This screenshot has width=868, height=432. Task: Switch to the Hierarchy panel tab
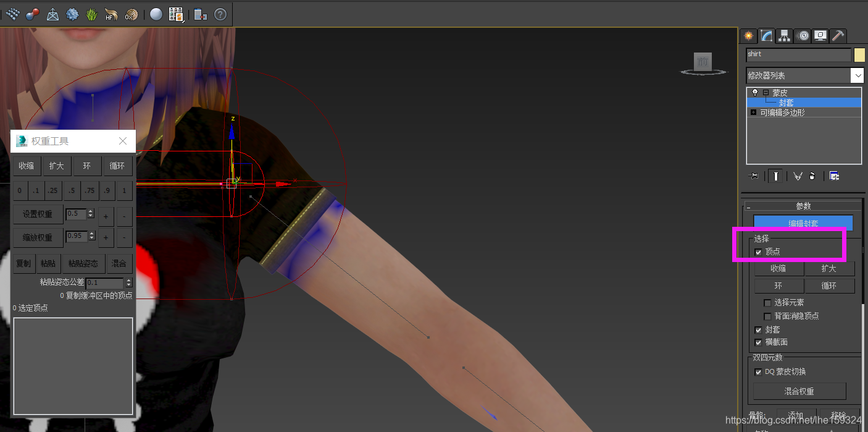(x=784, y=36)
